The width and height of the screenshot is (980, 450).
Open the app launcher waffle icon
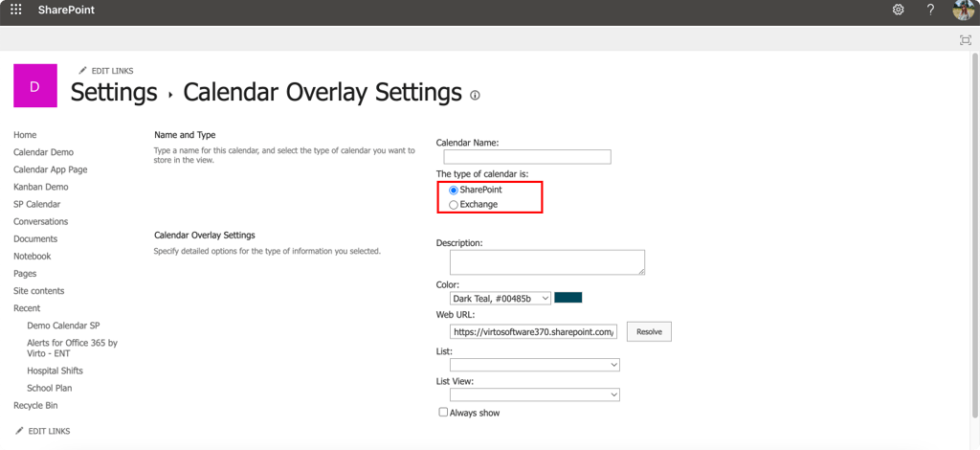tap(15, 10)
